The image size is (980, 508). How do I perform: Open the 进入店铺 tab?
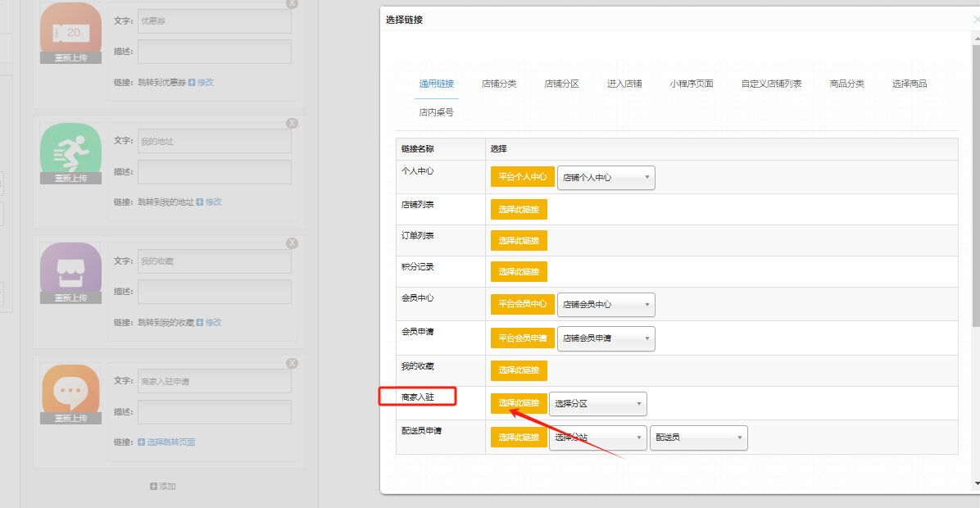tap(624, 84)
